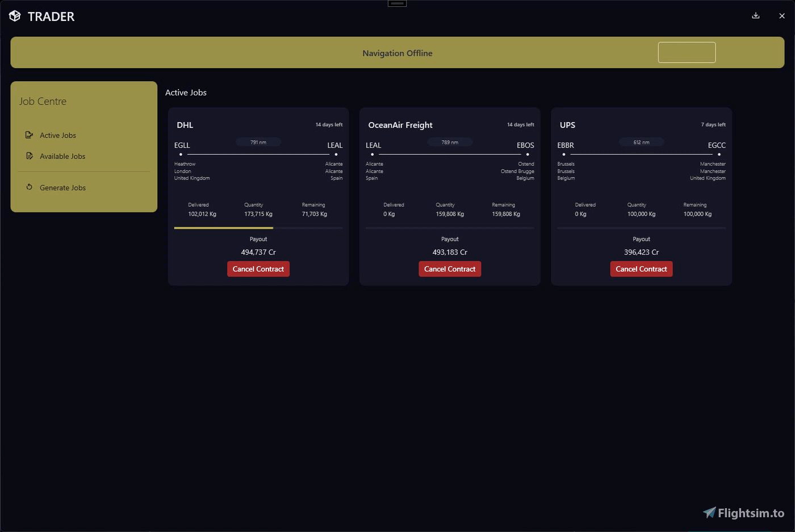Click the download icon in the title bar

pos(755,15)
